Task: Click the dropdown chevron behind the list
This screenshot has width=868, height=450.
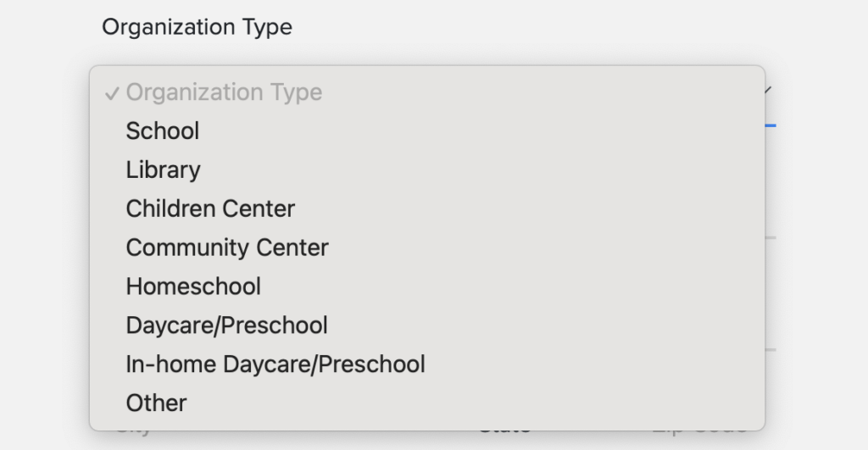Action: point(768,89)
